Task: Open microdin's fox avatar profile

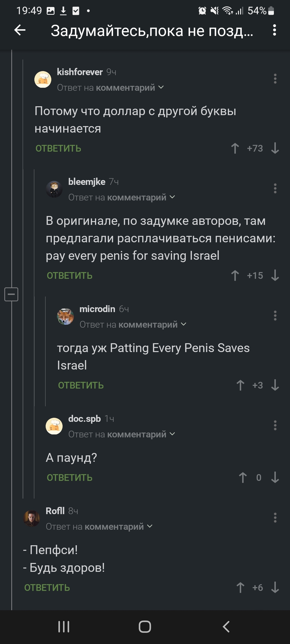Action: tap(66, 316)
